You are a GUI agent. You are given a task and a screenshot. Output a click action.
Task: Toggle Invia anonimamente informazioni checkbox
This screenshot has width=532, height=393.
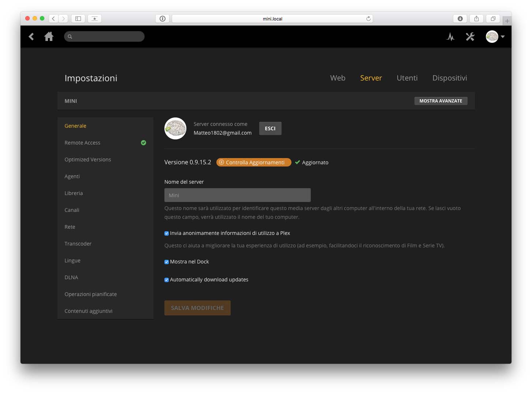point(167,233)
